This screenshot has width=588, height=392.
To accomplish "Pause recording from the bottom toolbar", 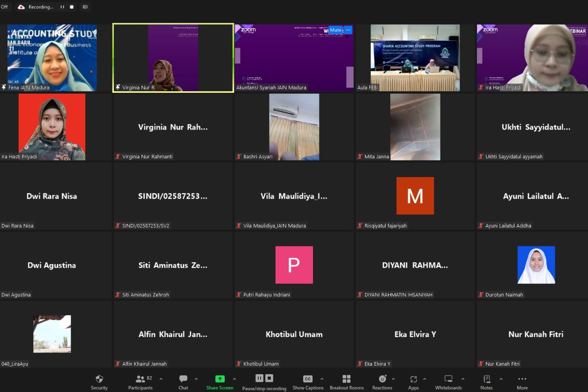I will coord(259,378).
